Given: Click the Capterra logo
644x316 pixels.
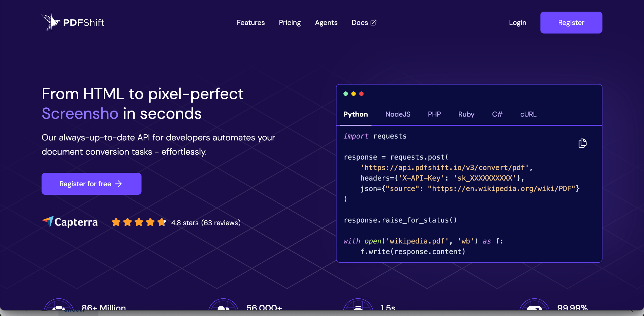Looking at the screenshot, I should (x=70, y=222).
